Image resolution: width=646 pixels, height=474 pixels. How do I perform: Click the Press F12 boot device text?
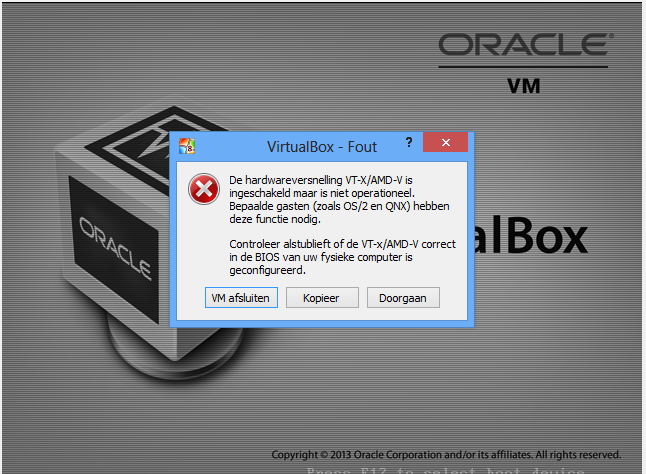[x=446, y=470]
